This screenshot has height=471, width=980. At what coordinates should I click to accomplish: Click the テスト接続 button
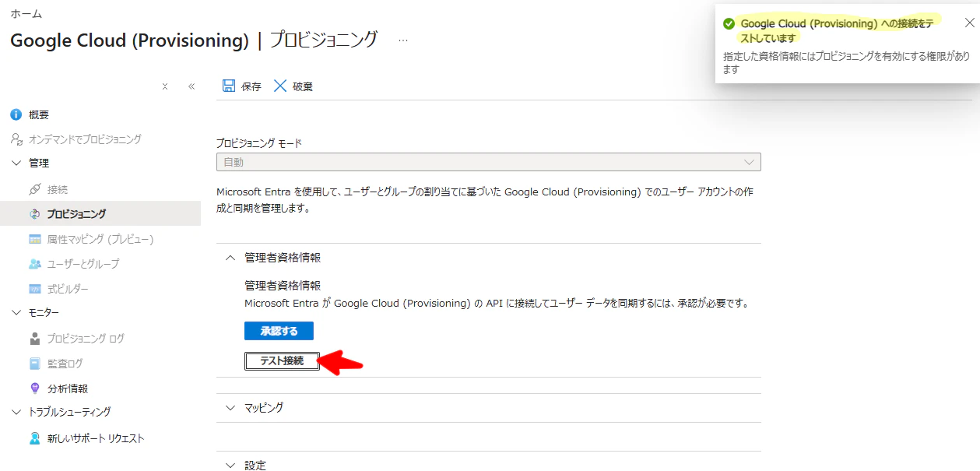point(282,361)
